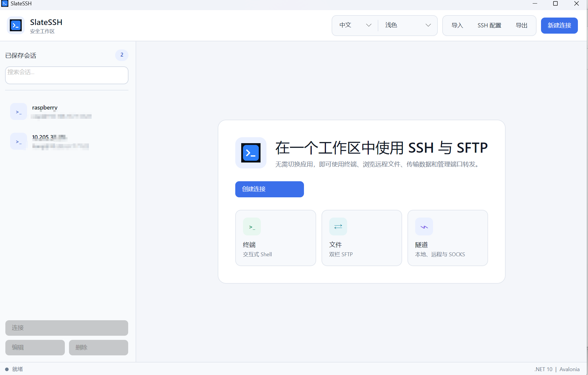The image size is (588, 375).
Task: Click the terminal icon beside 10.205 session
Action: point(18,141)
